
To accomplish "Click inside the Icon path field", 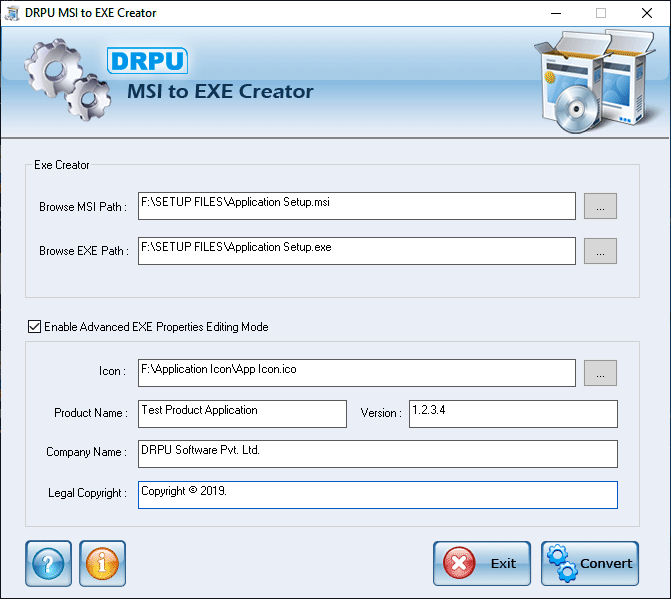I will (x=356, y=373).
